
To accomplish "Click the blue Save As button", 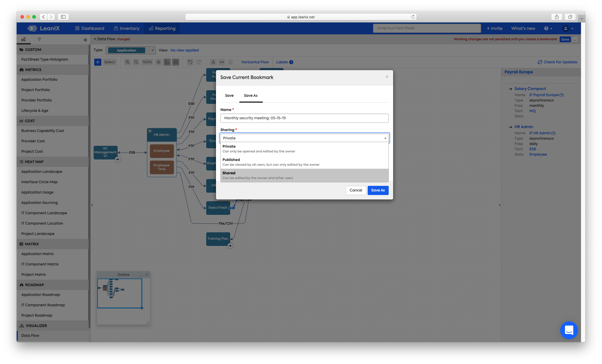I will (378, 190).
